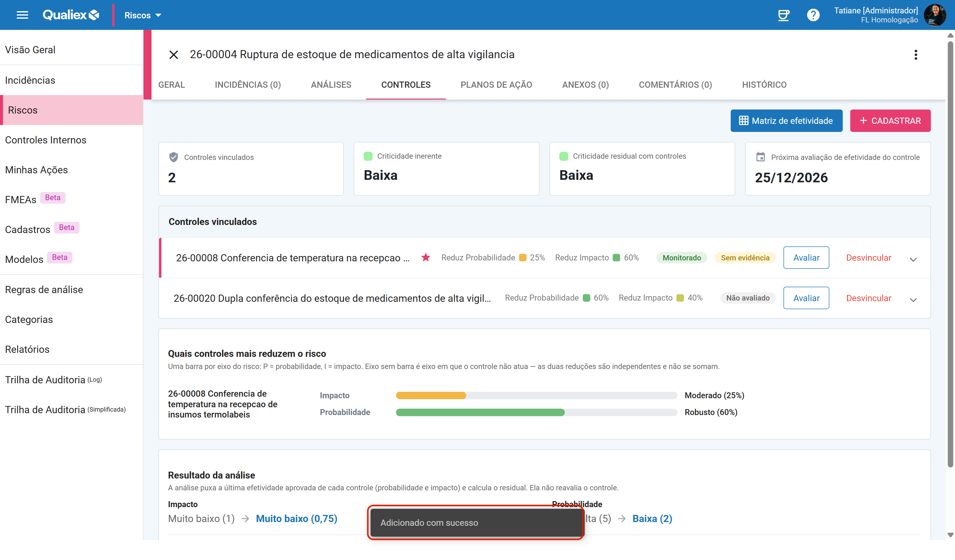Viewport: 955px width, 560px height.
Task: Expand control 26-00020 row chevron
Action: 913,300
